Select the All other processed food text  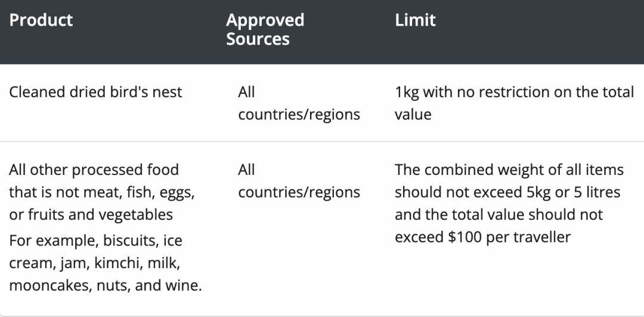click(x=94, y=170)
